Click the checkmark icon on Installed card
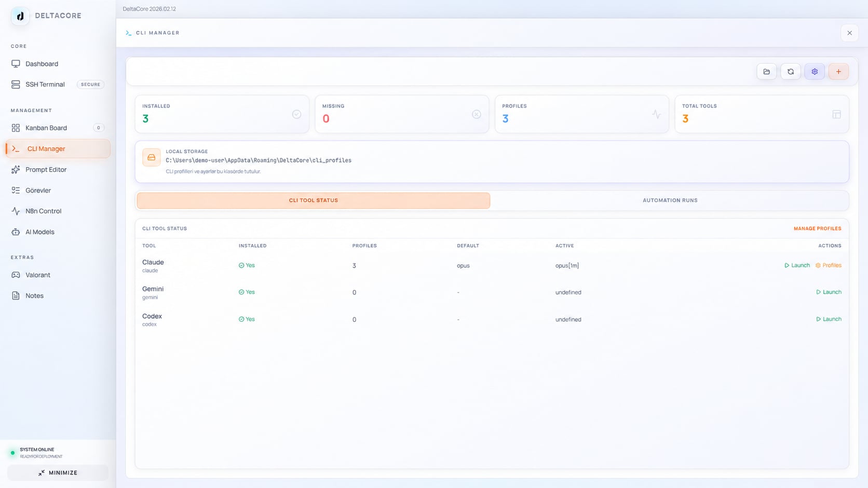The height and width of the screenshot is (488, 868). pos(296,114)
